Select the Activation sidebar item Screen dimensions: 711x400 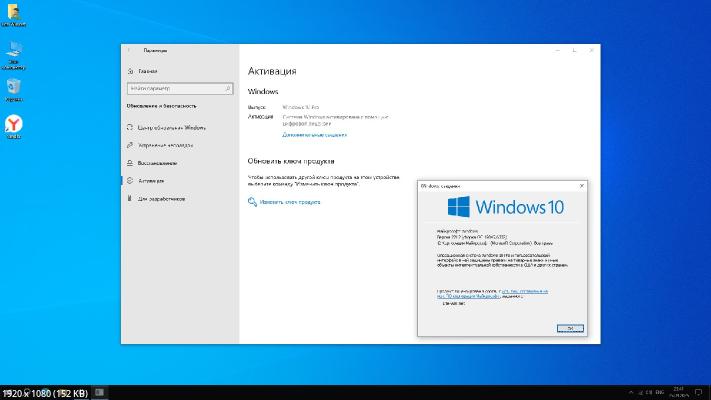click(151, 181)
